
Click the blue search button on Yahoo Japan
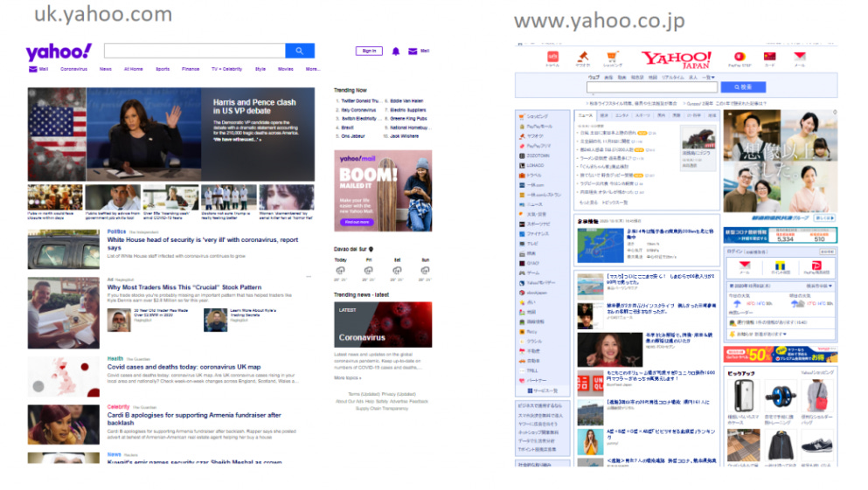(744, 86)
